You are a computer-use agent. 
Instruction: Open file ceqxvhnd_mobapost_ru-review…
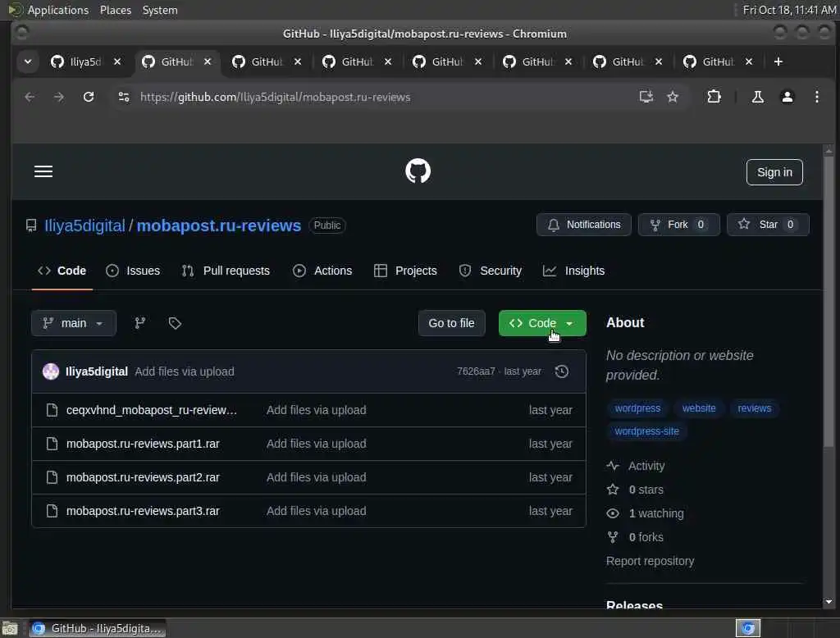[x=152, y=410]
